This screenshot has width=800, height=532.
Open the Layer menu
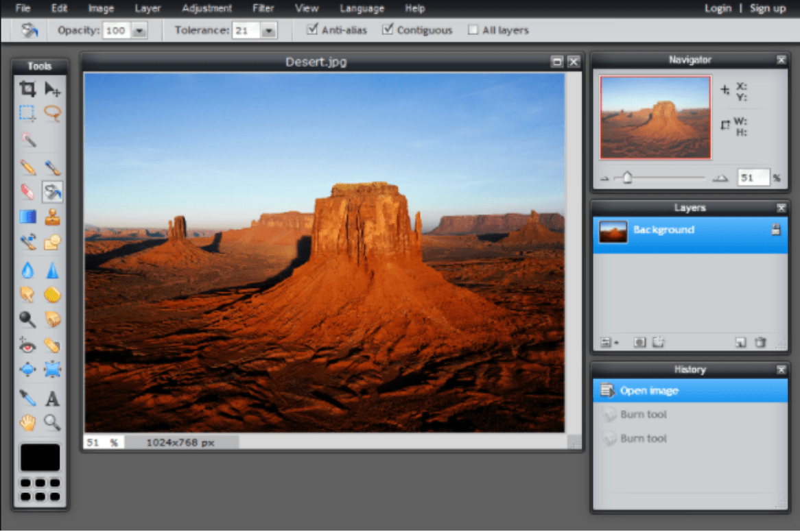point(148,8)
